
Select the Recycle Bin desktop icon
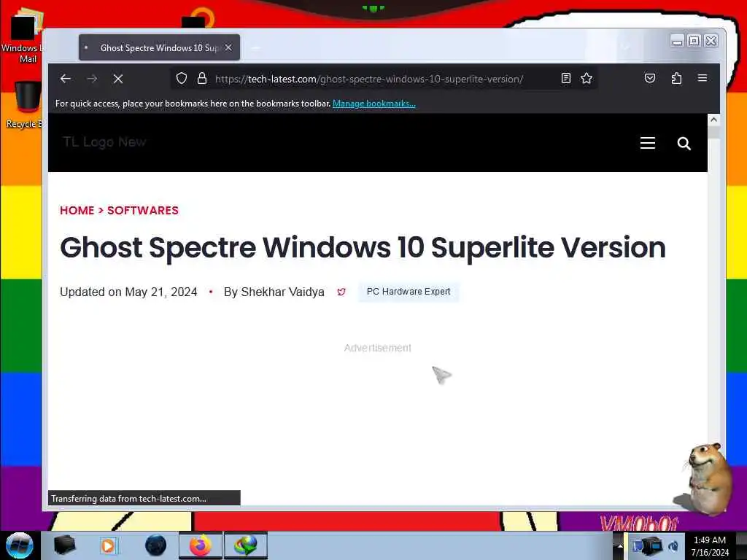tap(24, 105)
